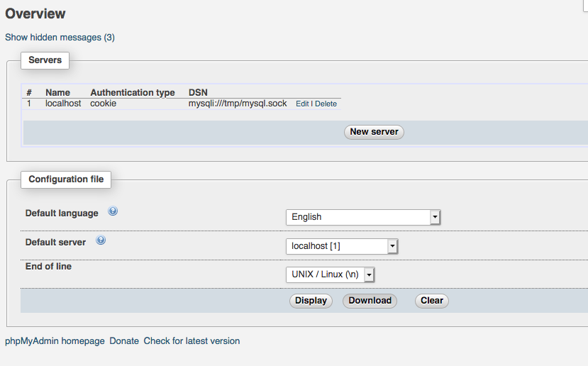Viewport: 588px width, 366px height.
Task: Open the Default server dropdown
Action: [x=342, y=246]
